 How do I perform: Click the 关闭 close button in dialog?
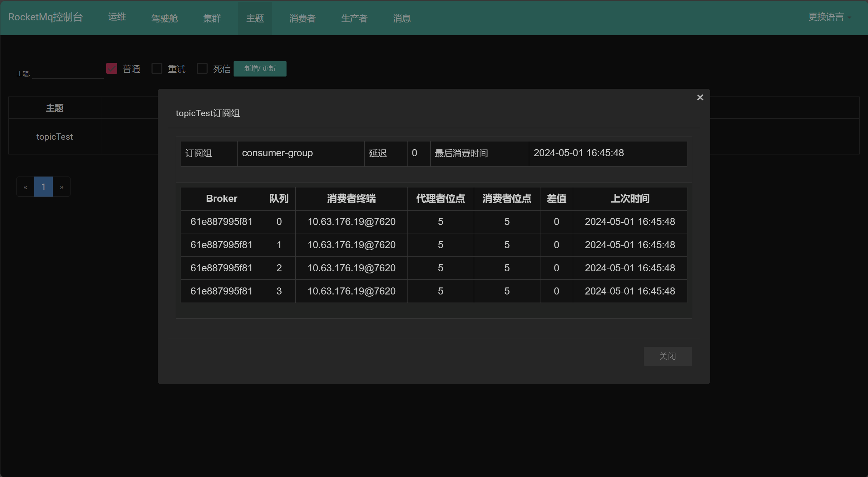[668, 356]
